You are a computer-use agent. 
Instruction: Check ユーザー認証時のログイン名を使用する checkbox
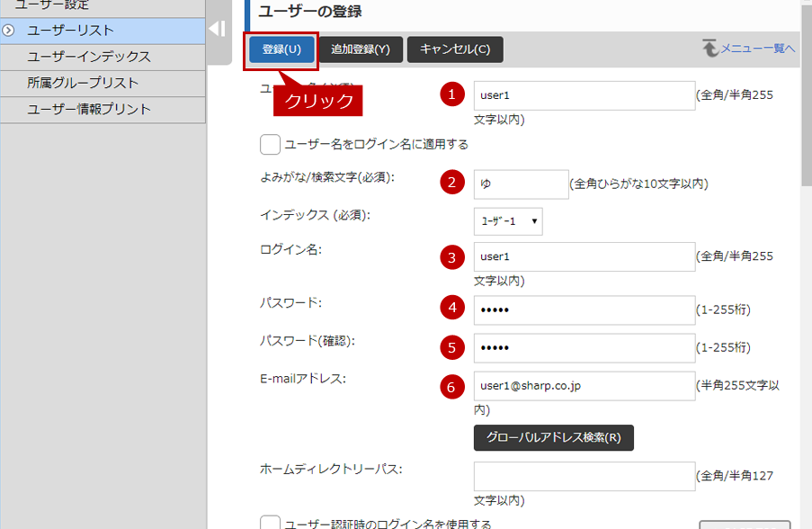(270, 523)
